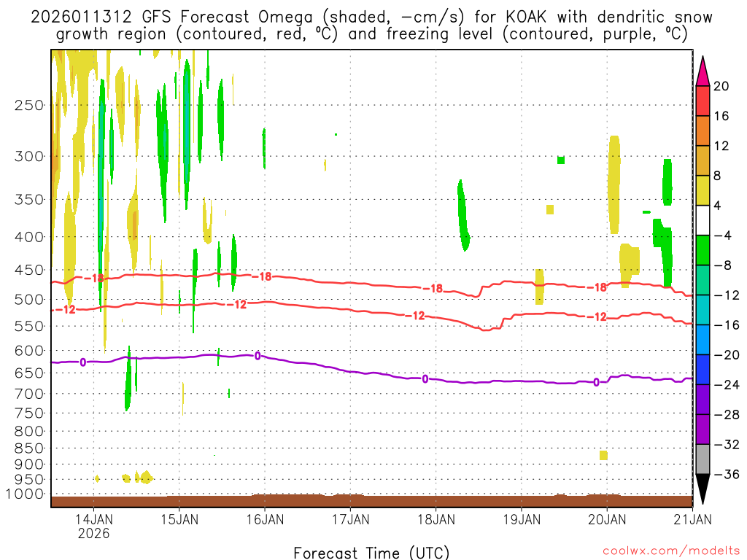Screen dimensions: 747x560
Task: Select the colorbar value 16 label
Action: [721, 116]
